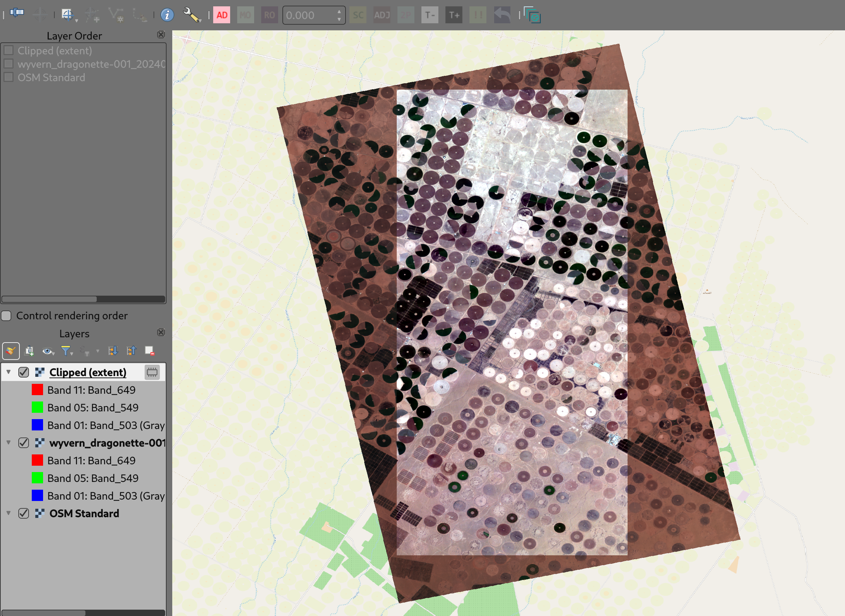Click the Add Group icon

[x=29, y=351]
